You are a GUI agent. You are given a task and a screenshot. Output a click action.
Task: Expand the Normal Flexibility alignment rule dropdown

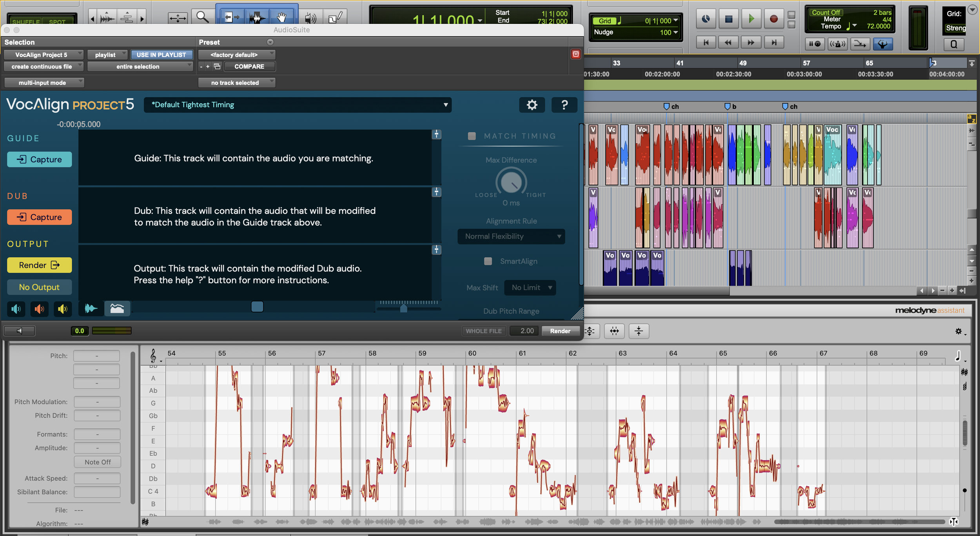(x=511, y=236)
